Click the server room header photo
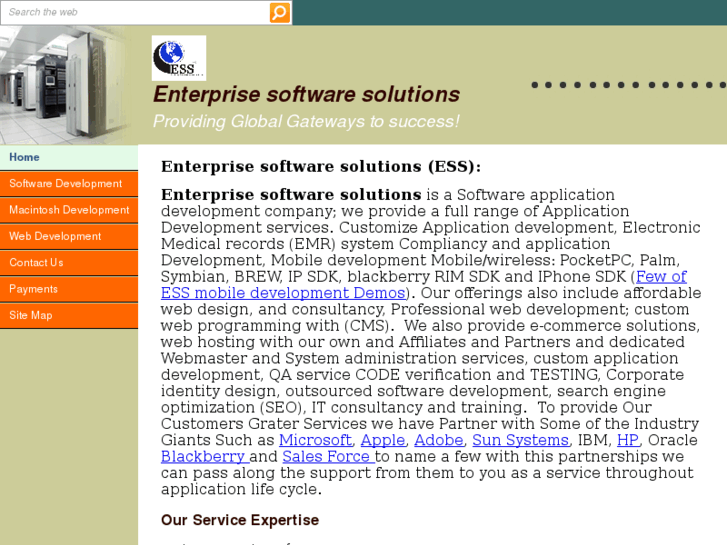This screenshot has height=545, width=727. [x=65, y=85]
